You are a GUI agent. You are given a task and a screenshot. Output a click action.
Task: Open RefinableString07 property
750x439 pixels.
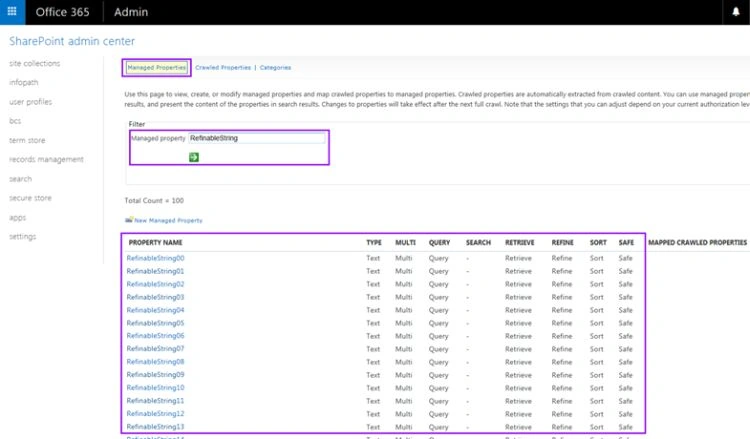(155, 349)
